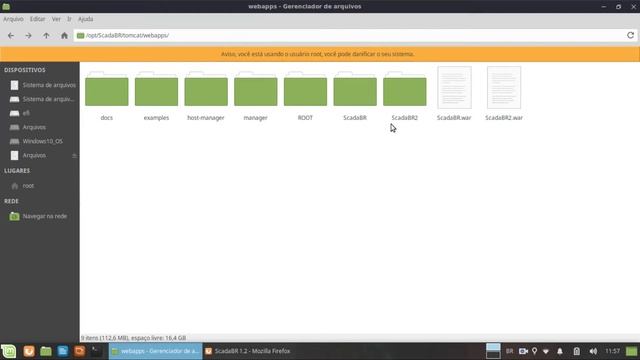This screenshot has height=360, width=640.
Task: Eject the mounted Arquivos device
Action: (x=74, y=156)
